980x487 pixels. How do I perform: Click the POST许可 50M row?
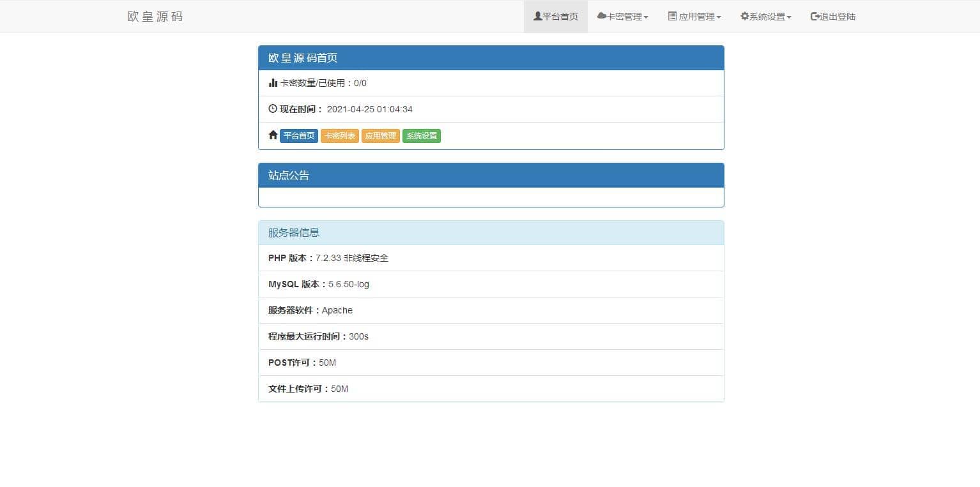[x=491, y=363]
